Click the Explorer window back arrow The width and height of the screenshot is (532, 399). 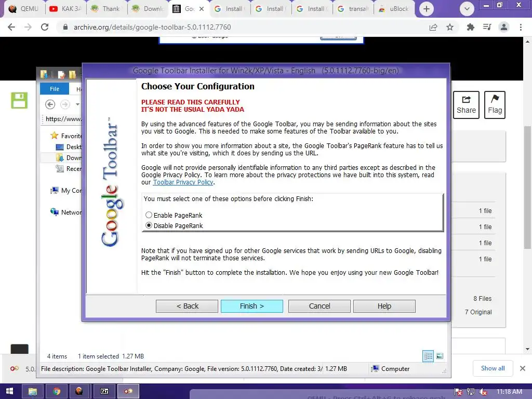pos(50,104)
